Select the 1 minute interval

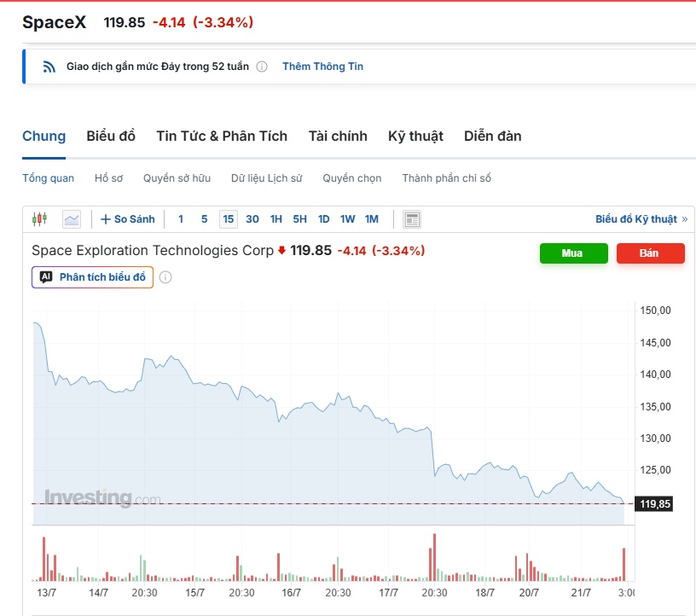click(181, 219)
